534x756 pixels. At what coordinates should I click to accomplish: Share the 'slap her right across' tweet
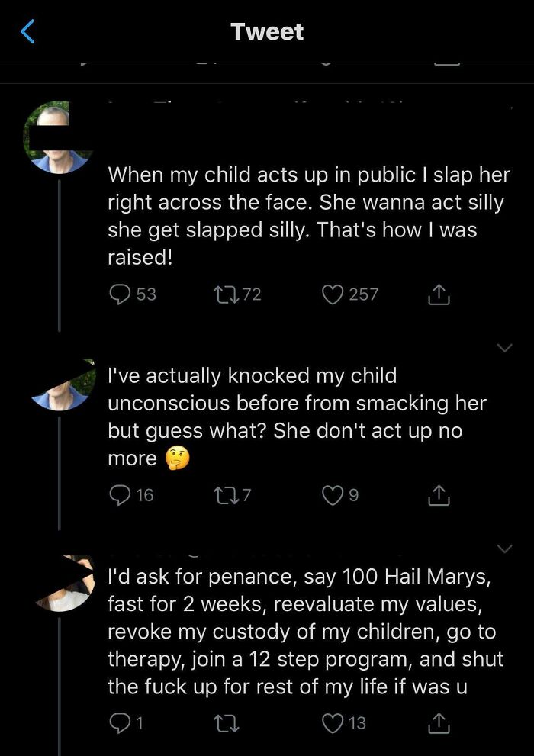point(439,294)
